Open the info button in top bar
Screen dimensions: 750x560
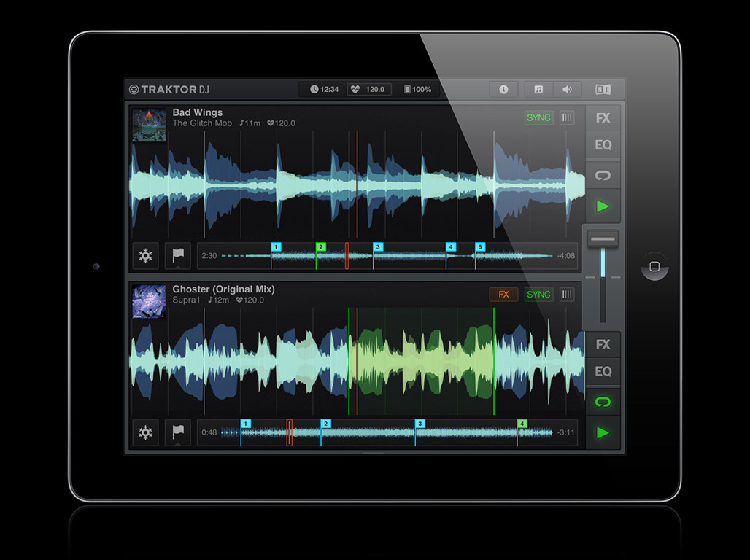click(x=503, y=89)
